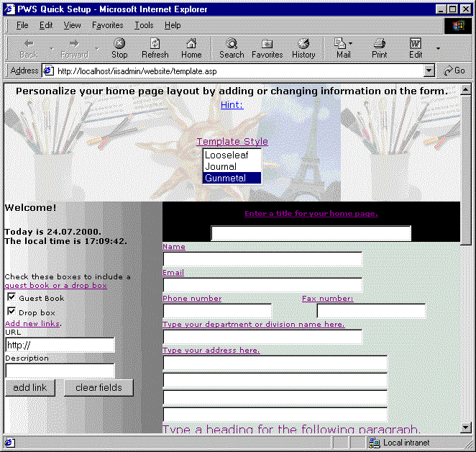This screenshot has height=452, width=476.
Task: Click Type your address here link
Action: click(211, 350)
